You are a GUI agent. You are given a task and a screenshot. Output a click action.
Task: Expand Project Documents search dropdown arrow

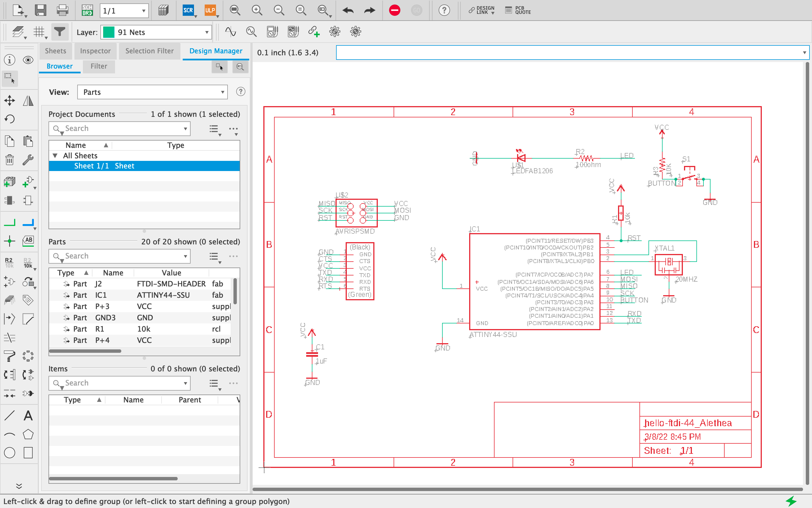(185, 129)
